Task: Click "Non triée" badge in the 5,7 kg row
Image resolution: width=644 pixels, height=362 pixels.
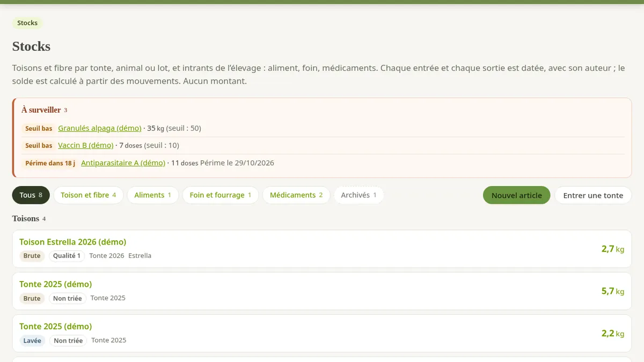Action: tap(68, 298)
